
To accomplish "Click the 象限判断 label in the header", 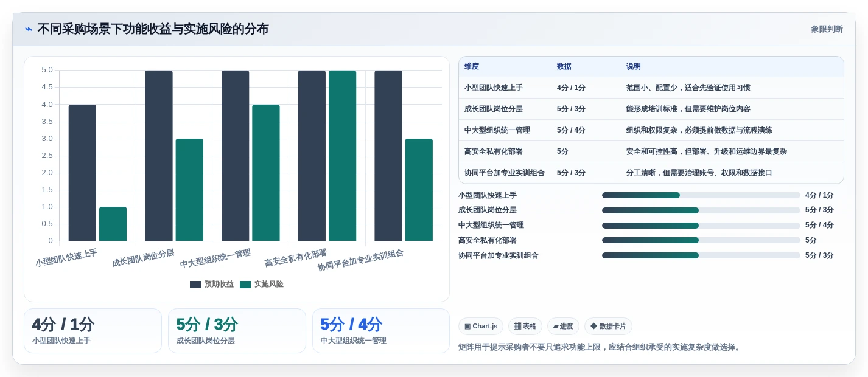I will point(827,29).
